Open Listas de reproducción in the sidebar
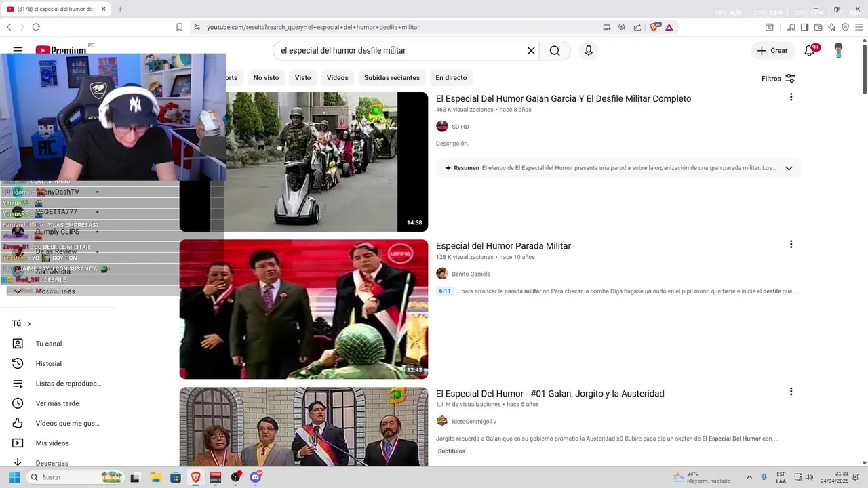Viewport: 868px width, 488px height. (x=56, y=384)
